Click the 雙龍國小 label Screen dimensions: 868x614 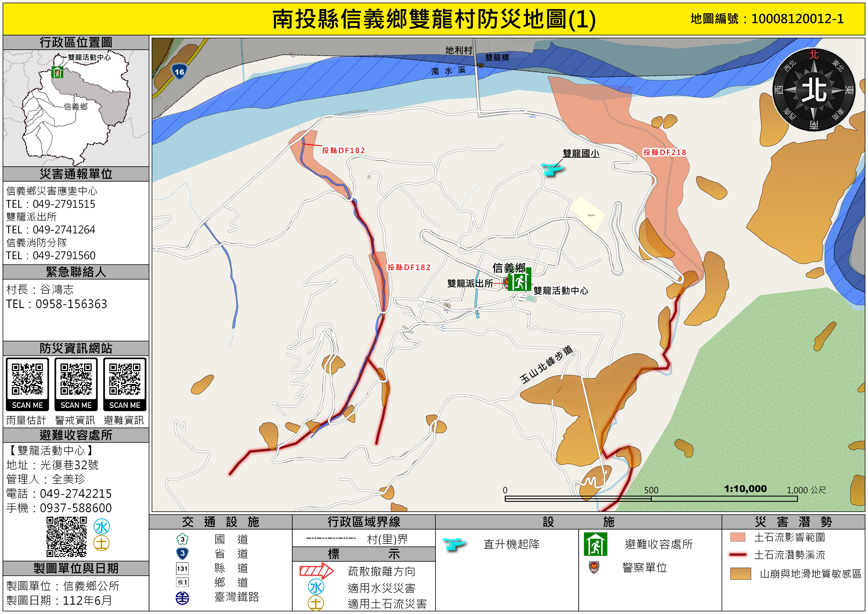tap(581, 153)
